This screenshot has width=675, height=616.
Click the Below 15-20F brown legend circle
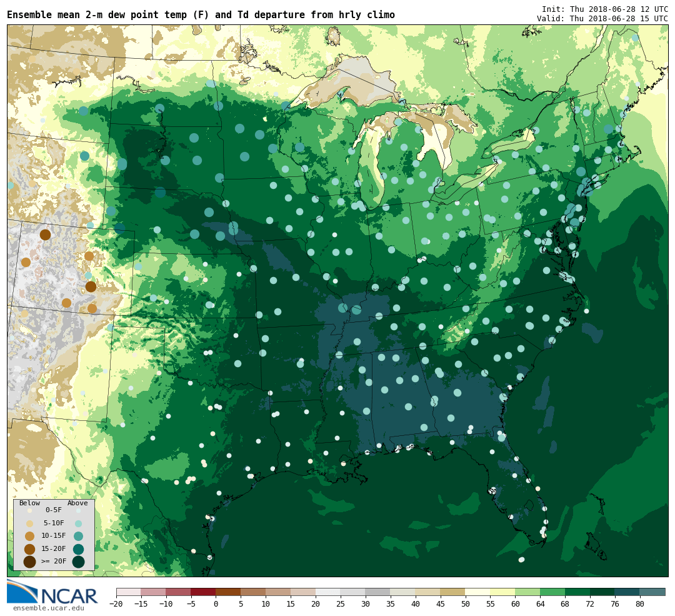[x=29, y=549]
